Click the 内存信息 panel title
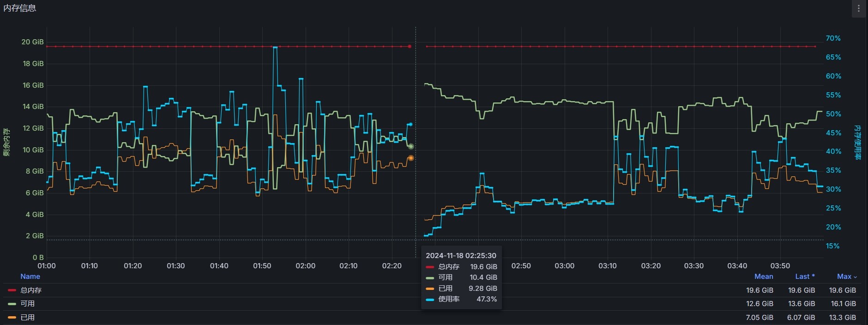This screenshot has height=325, width=868. click(20, 8)
